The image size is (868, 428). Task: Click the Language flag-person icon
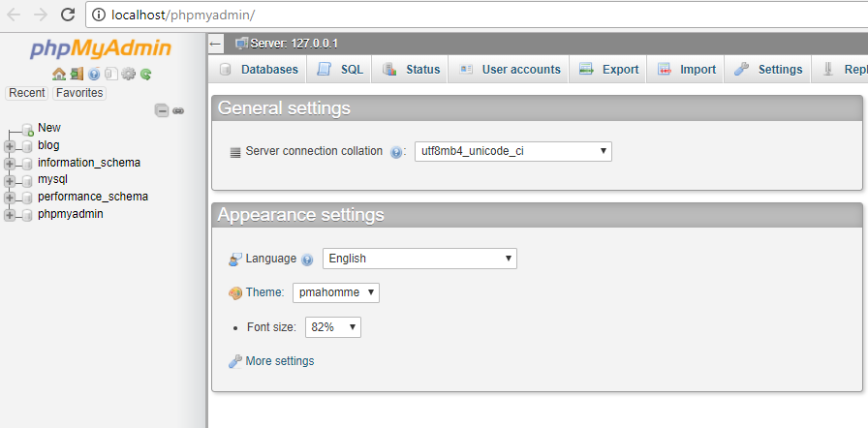click(x=235, y=260)
